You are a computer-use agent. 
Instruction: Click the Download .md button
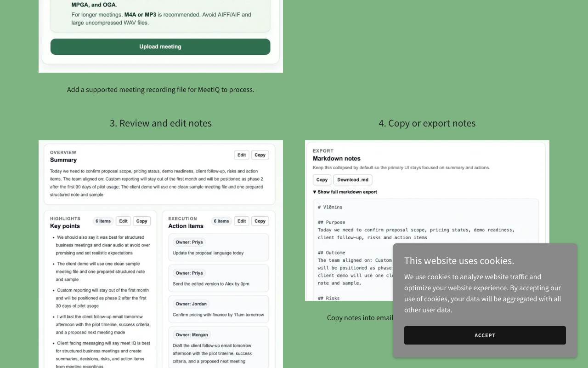(353, 180)
